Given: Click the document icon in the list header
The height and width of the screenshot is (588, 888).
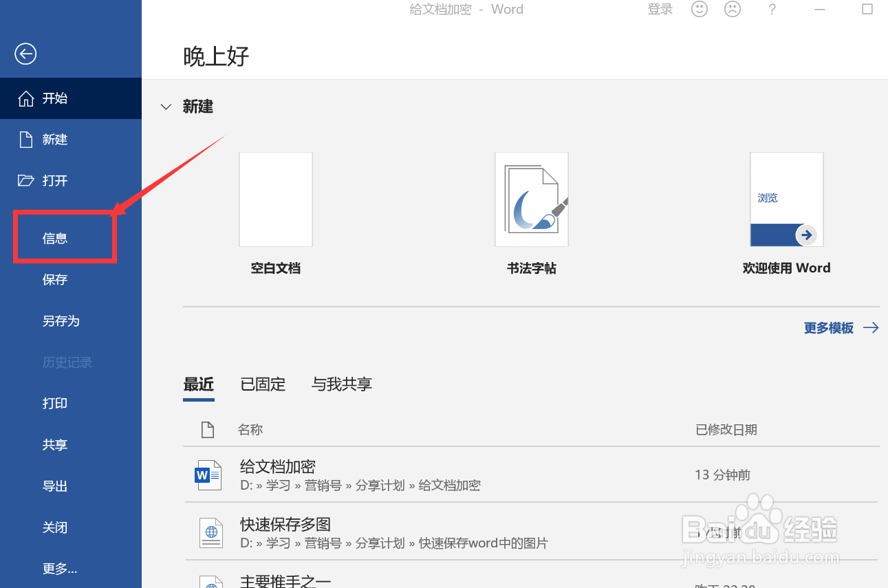Looking at the screenshot, I should pos(207,430).
